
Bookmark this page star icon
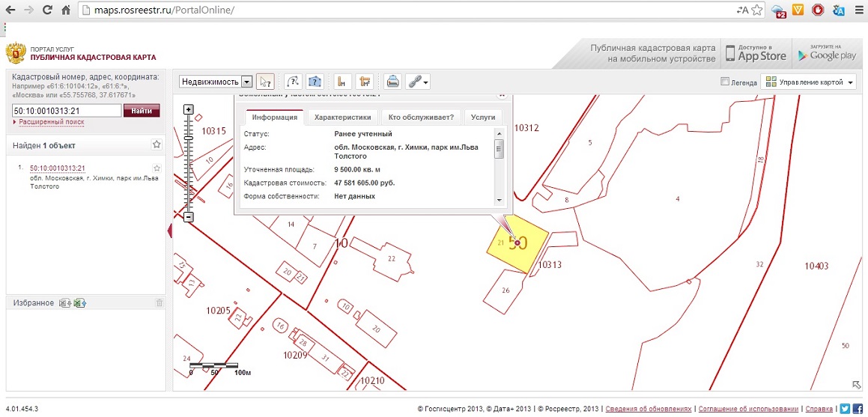tap(757, 10)
